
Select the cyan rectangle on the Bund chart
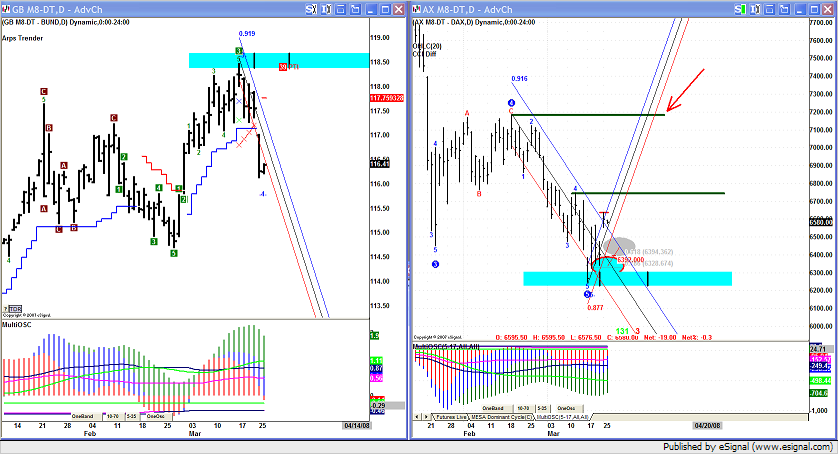[300, 60]
